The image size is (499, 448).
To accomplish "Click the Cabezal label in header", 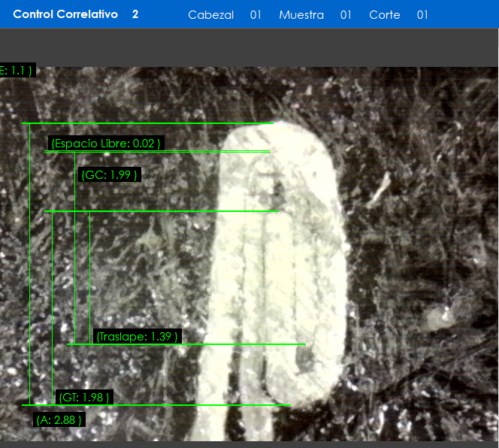I will point(210,15).
